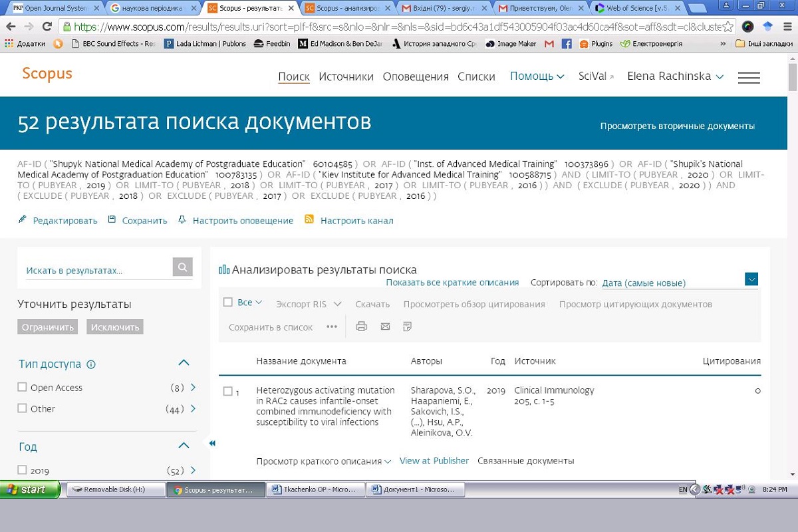The image size is (798, 532).
Task: Switch to Tkachenko OP Word document in taskbar
Action: (315, 489)
